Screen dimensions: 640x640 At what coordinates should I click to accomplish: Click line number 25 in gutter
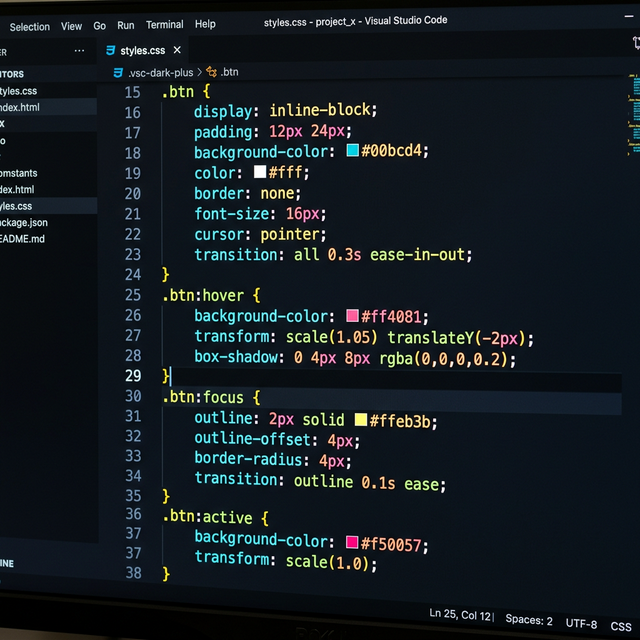[x=133, y=295]
